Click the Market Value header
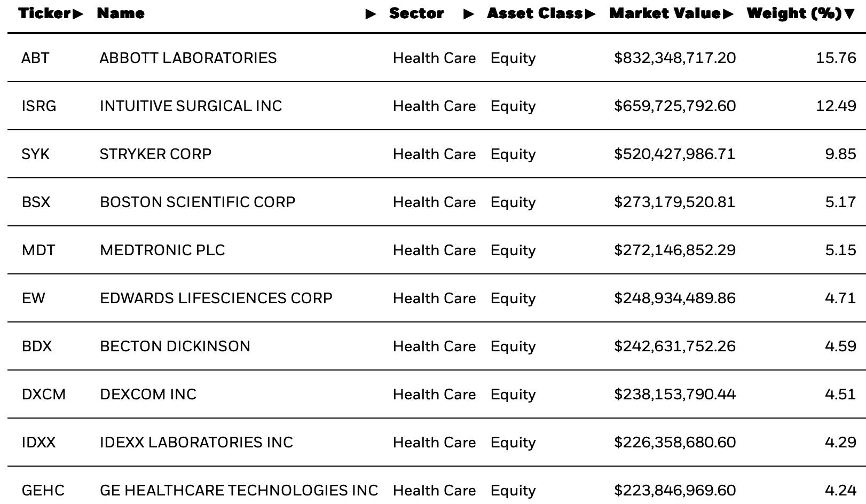This screenshot has height=504, width=866. (x=665, y=14)
